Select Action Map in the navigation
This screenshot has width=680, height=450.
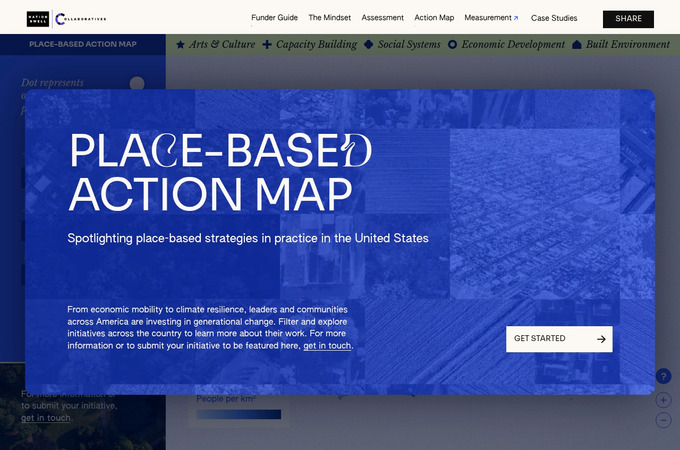click(434, 18)
